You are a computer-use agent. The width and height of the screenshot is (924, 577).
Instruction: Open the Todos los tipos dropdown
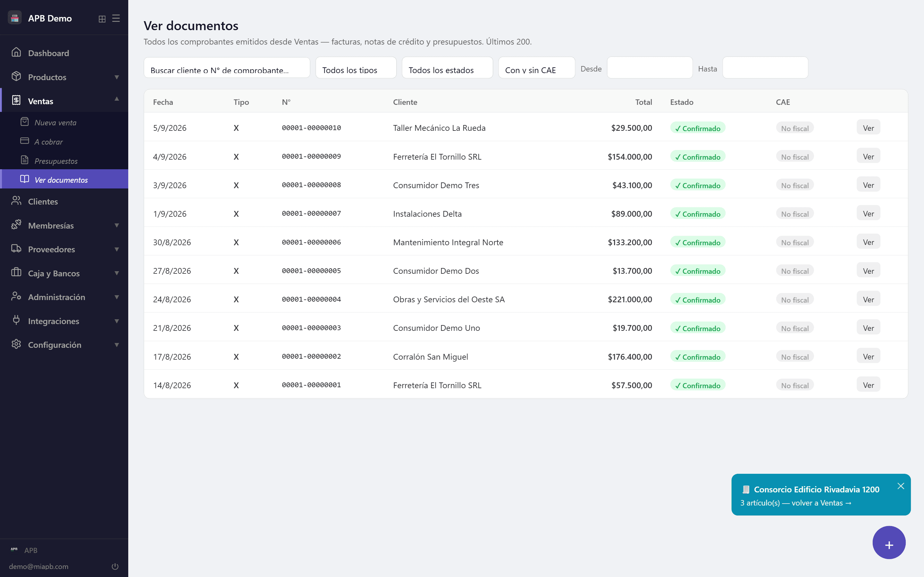(x=356, y=68)
